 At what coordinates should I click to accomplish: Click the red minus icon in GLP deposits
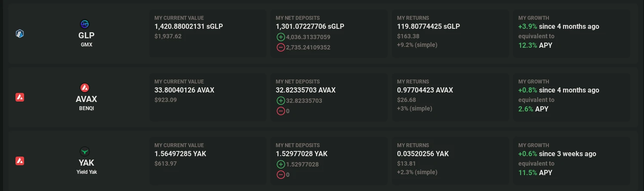(x=280, y=47)
